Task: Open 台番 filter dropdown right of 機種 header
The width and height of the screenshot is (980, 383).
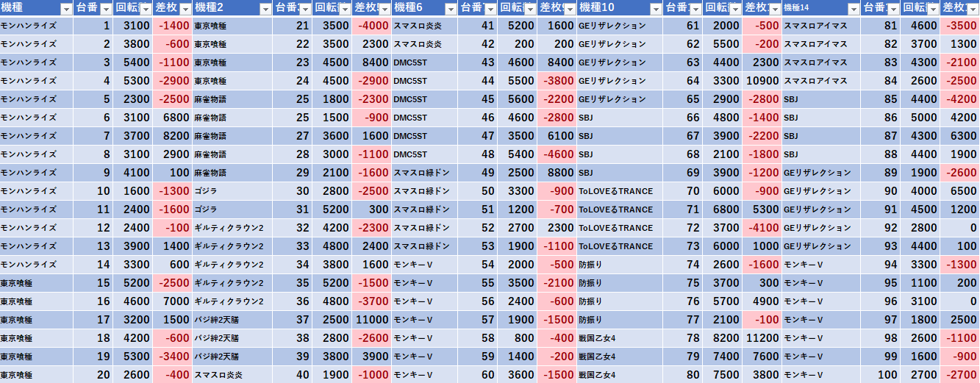Action: (x=105, y=9)
